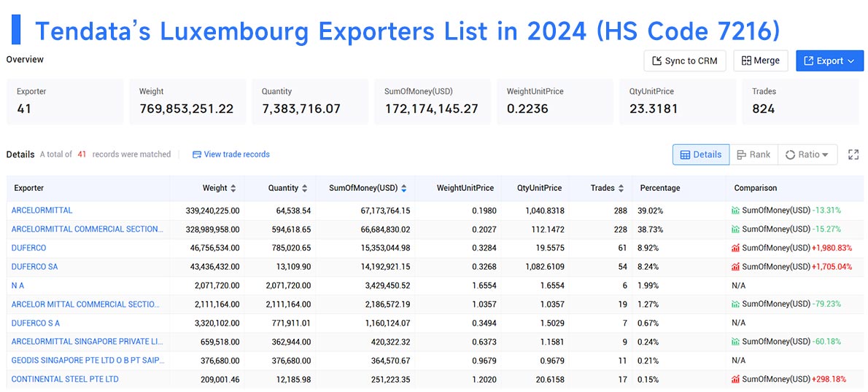Open View trade records link
Viewport: 868px width, 392px height.
230,154
